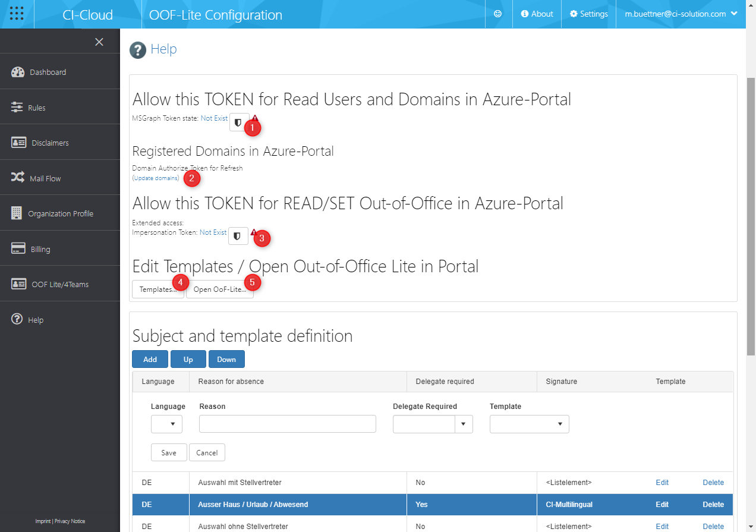756x532 pixels.
Task: Expand the Template dropdown
Action: (x=529, y=424)
